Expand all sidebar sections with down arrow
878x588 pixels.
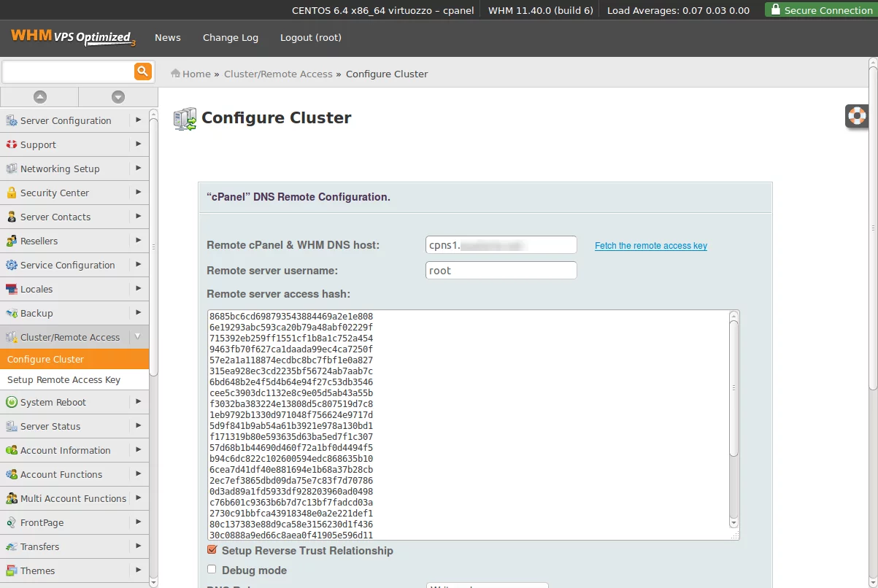(118, 96)
